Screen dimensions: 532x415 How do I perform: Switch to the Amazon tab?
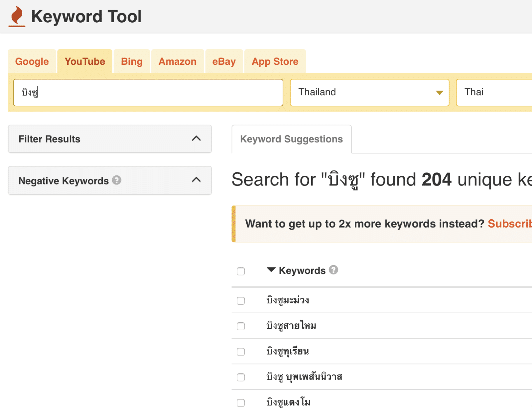pos(177,61)
